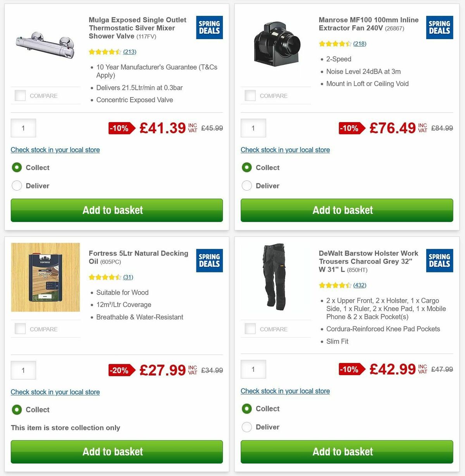Click the Spring Deals badge on the Fortress decking oil
The height and width of the screenshot is (476, 465).
209,260
